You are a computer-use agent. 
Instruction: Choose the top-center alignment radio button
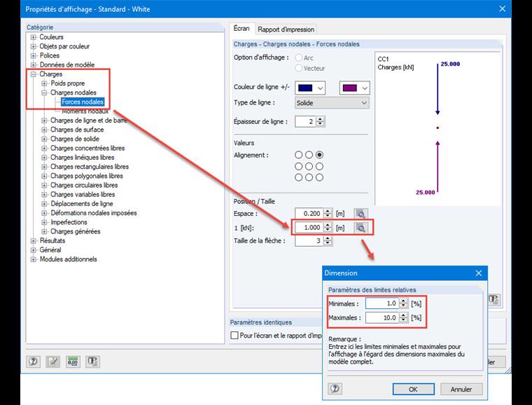[309, 155]
